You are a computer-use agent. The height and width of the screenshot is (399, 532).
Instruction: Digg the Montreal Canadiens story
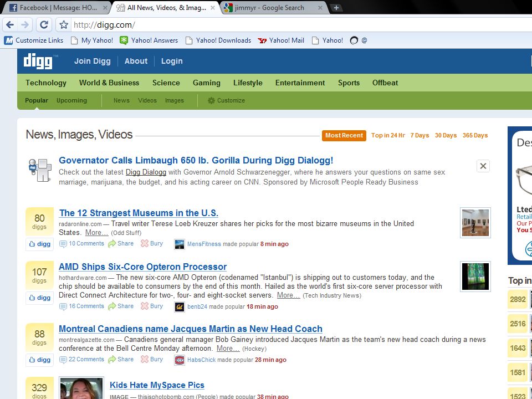click(x=40, y=360)
